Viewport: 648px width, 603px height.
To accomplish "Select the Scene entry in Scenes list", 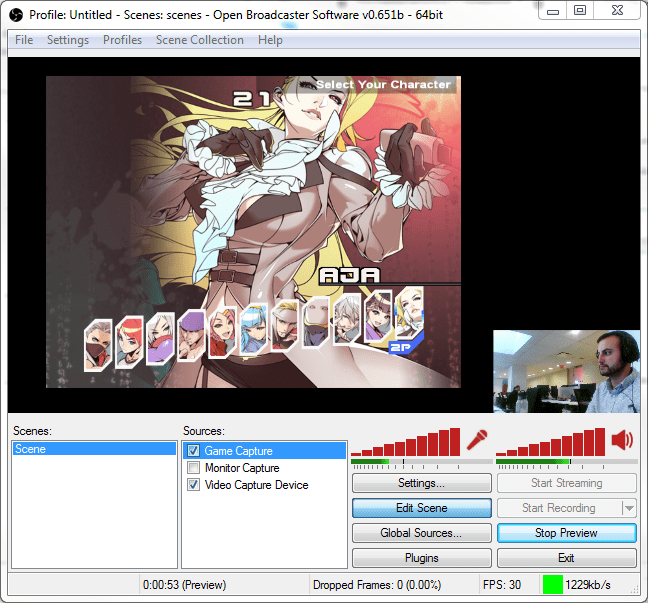I will point(94,449).
